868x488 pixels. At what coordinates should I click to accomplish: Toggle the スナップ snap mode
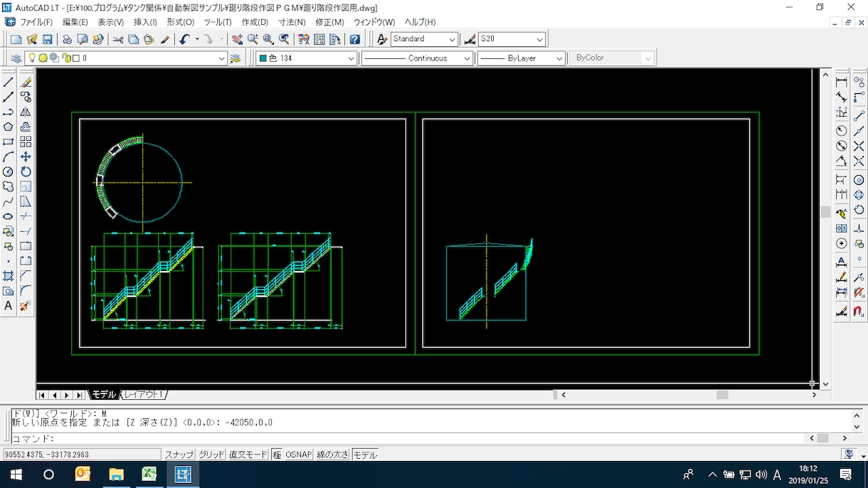pyautogui.click(x=179, y=455)
